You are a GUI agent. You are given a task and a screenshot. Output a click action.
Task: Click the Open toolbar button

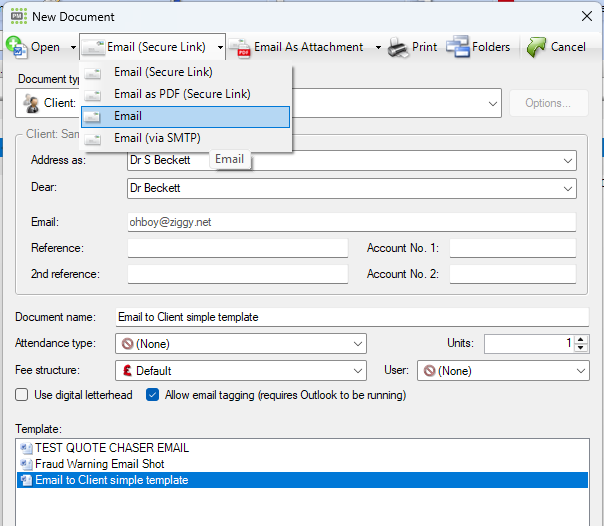click(35, 47)
